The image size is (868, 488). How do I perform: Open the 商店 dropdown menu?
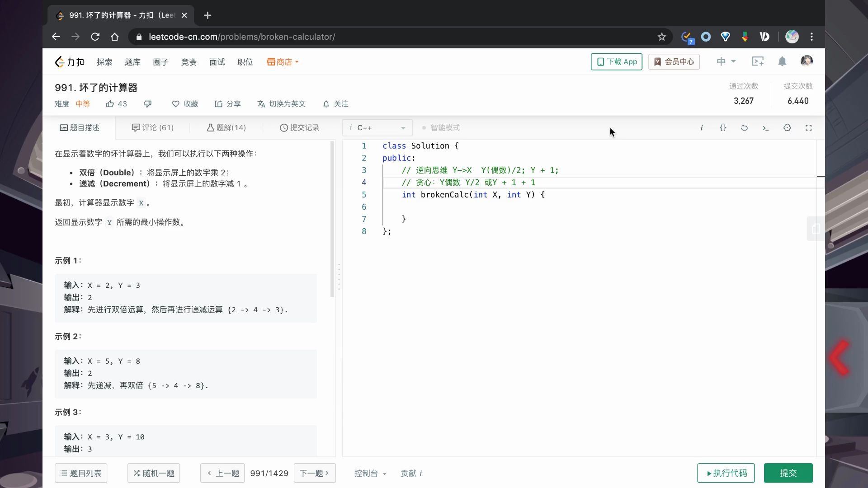[x=283, y=62]
